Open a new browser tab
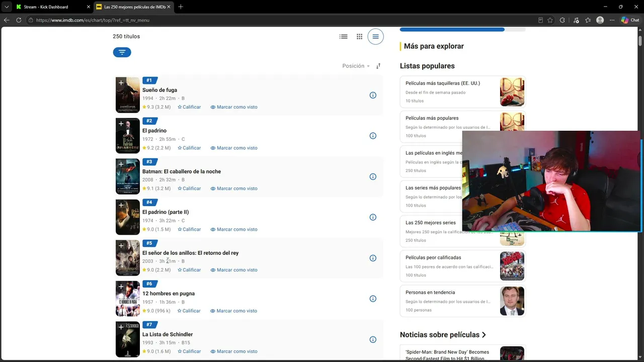This screenshot has width=644, height=362. (181, 7)
